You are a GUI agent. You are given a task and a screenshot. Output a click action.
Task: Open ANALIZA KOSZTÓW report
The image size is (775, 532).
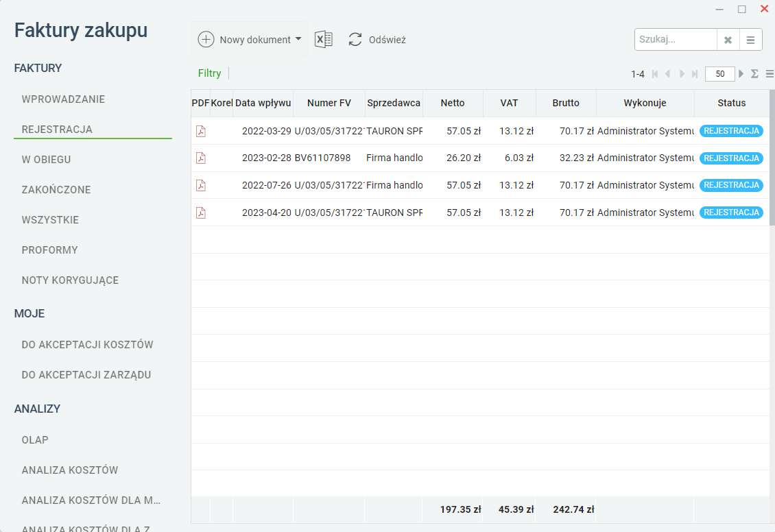point(70,470)
